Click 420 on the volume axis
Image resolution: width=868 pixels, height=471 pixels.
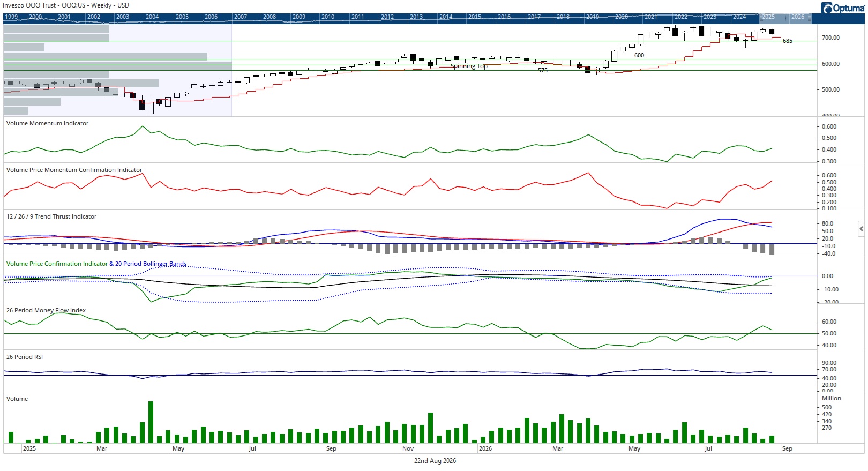(x=827, y=414)
